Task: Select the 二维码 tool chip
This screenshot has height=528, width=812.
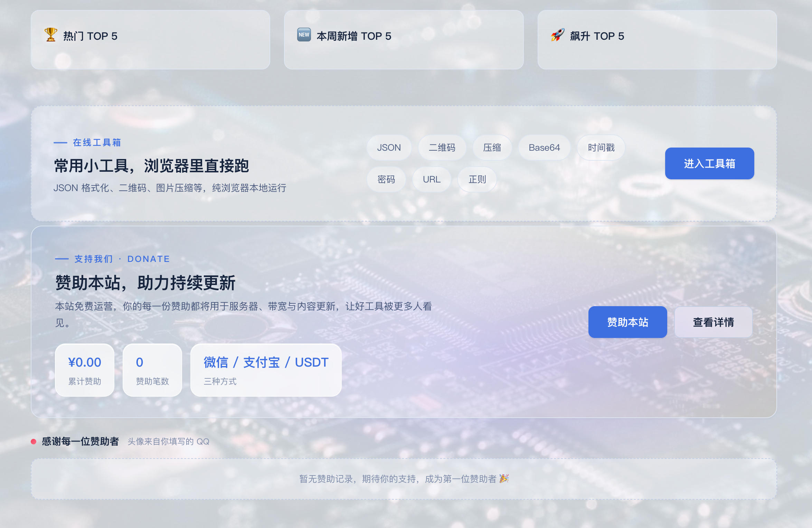Action: coord(442,148)
